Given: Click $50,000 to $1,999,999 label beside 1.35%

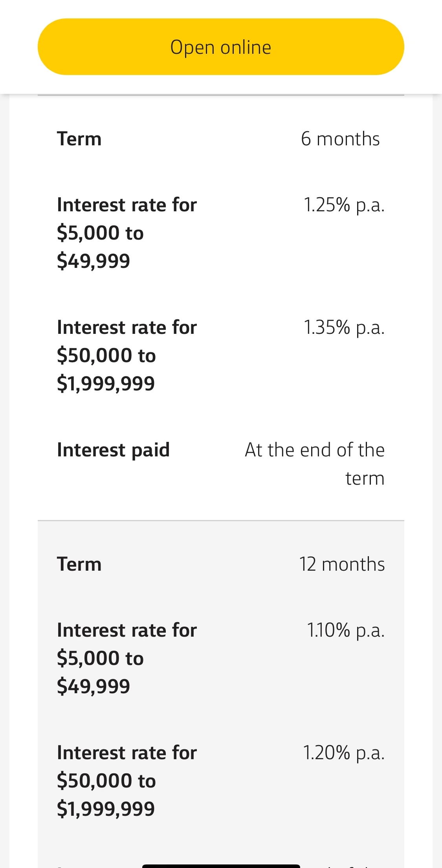Looking at the screenshot, I should coord(127,355).
